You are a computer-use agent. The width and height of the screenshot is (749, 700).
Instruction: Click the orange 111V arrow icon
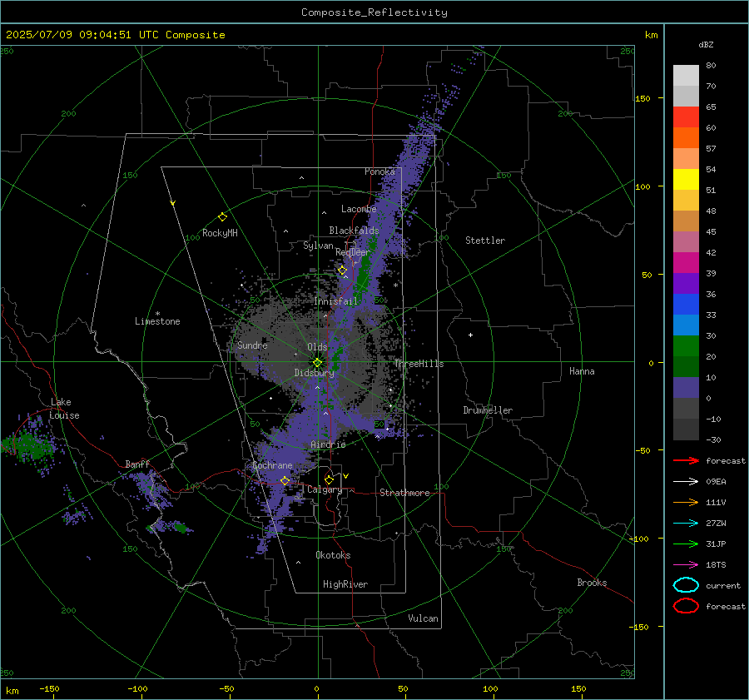[x=686, y=502]
